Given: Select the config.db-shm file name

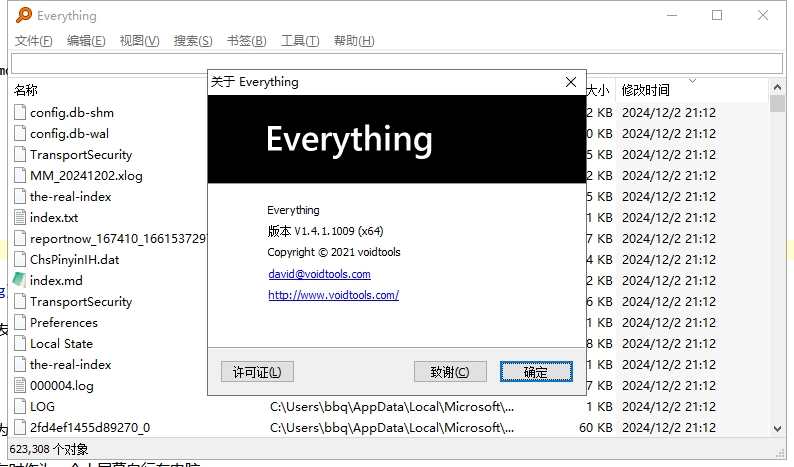Looking at the screenshot, I should 72,112.
